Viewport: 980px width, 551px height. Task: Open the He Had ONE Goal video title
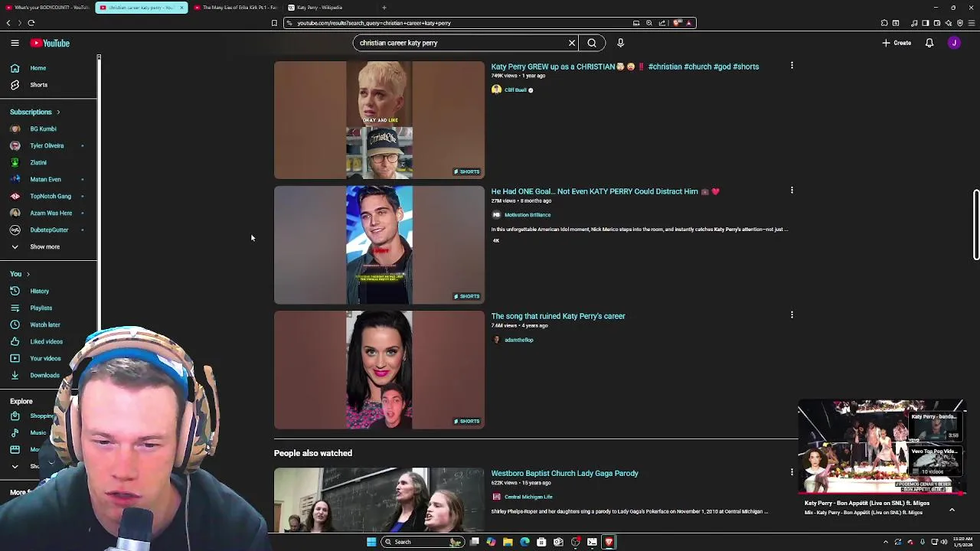tap(605, 191)
